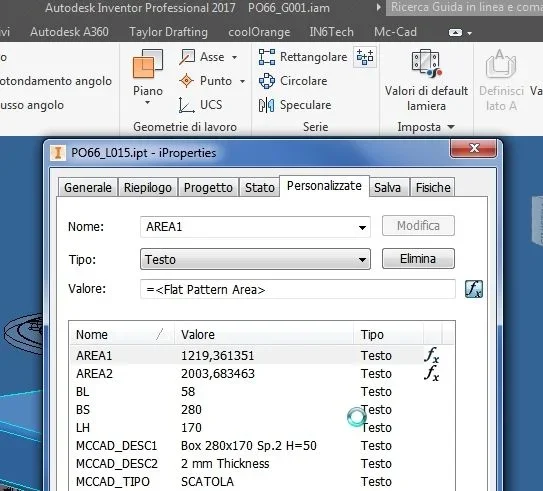This screenshot has width=543, height=491.
Task: Switch to the Fisiche tab
Action: point(433,187)
